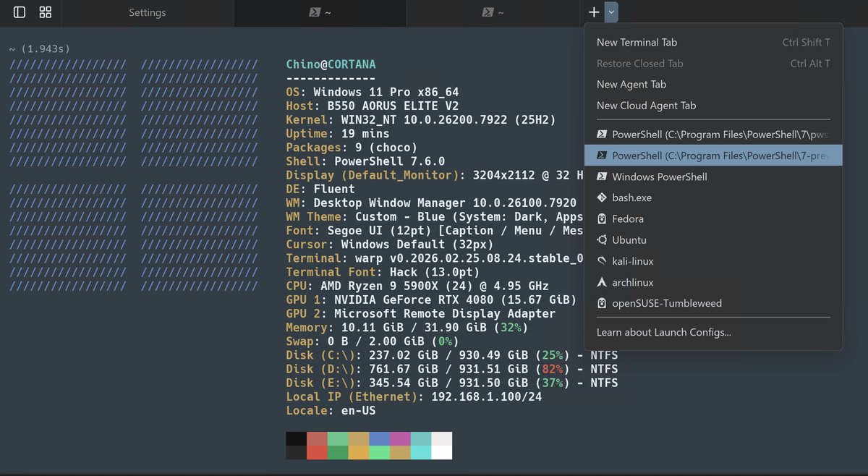Launch highlighted PowerShell 7-preview shell entry

coord(713,156)
